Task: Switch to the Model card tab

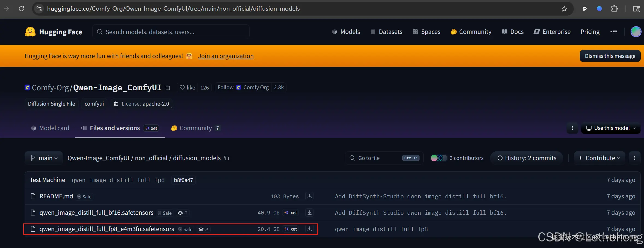Action: (50, 128)
